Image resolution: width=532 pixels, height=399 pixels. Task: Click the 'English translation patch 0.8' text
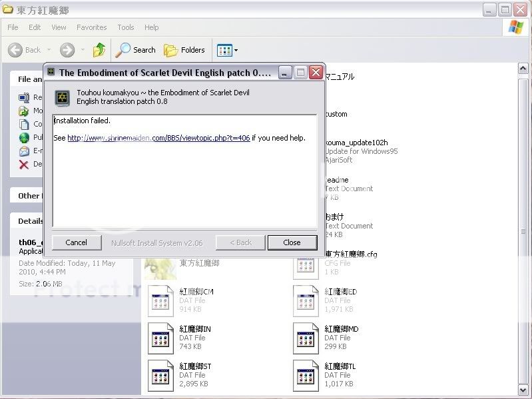point(122,101)
